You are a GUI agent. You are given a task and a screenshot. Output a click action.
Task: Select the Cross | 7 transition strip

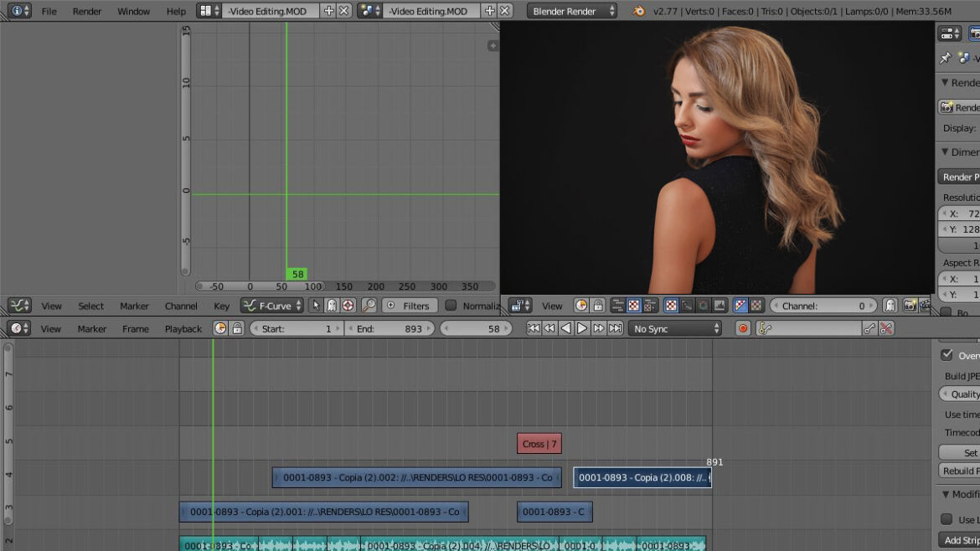539,444
